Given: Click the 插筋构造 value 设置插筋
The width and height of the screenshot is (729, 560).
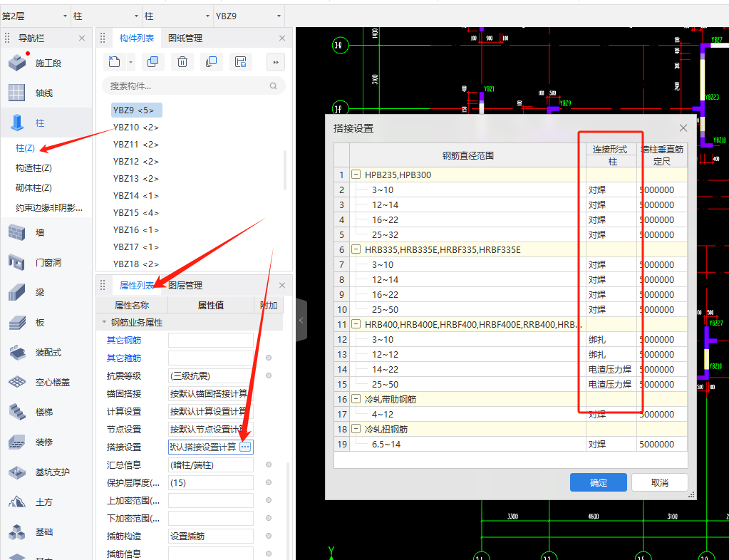Looking at the screenshot, I should tap(211, 536).
